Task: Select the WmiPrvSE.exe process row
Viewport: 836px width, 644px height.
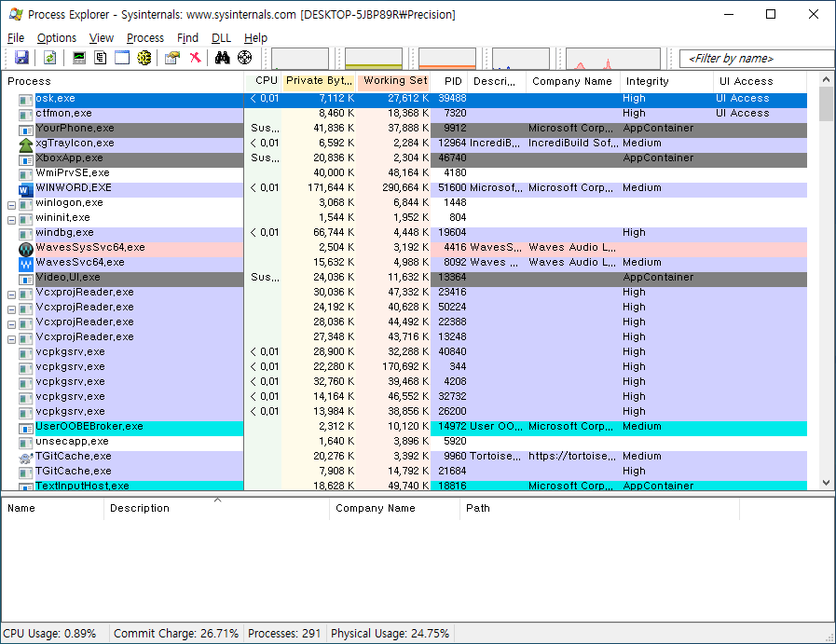Action: (x=404, y=173)
